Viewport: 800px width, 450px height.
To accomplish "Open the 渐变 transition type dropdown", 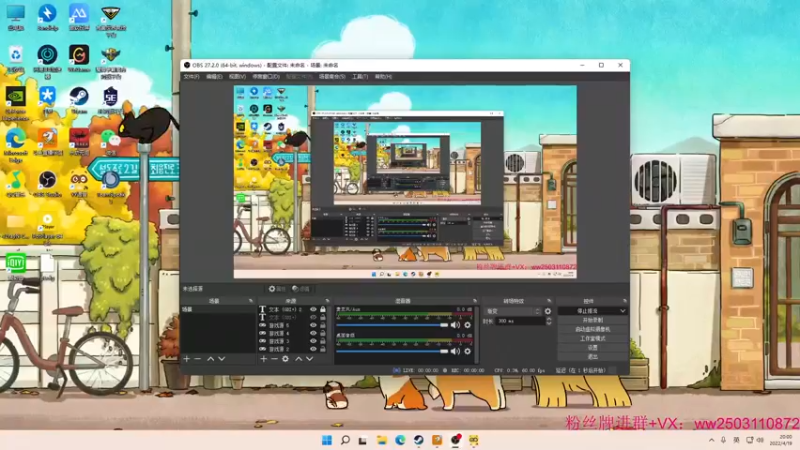I will tap(512, 311).
